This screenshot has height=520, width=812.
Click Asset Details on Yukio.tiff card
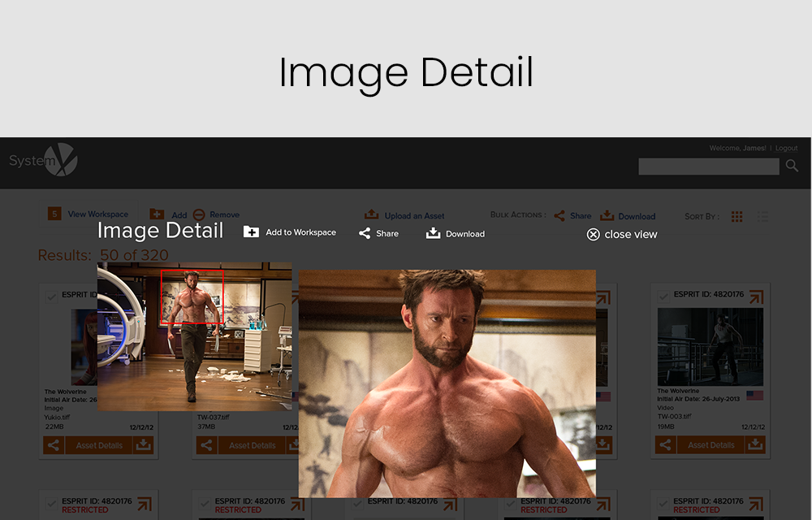(x=99, y=445)
